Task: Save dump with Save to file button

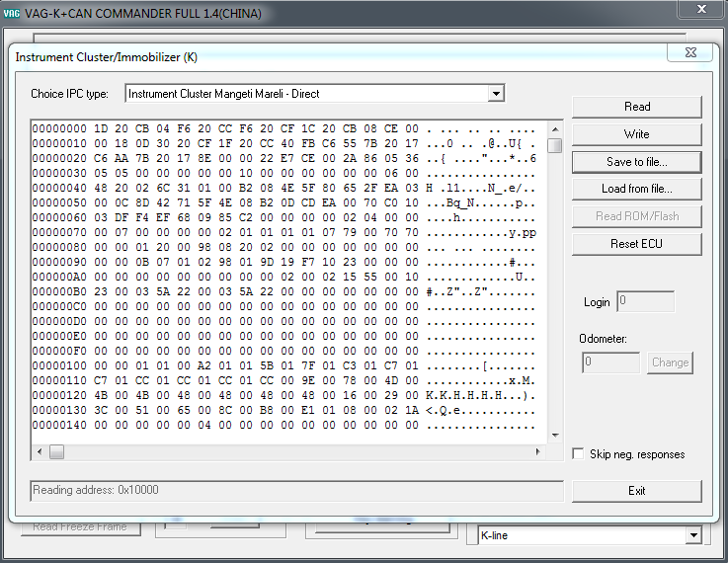Action: tap(636, 162)
